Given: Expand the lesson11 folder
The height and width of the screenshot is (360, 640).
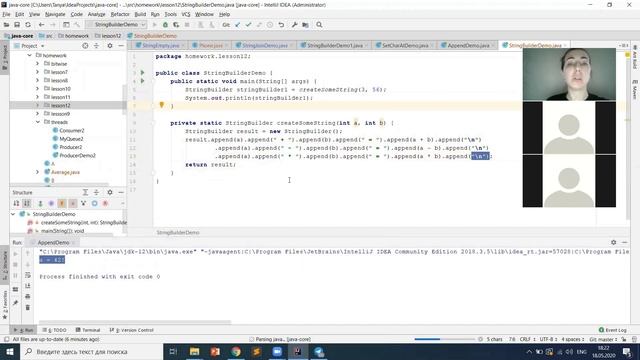Looking at the screenshot, I should click(38, 97).
